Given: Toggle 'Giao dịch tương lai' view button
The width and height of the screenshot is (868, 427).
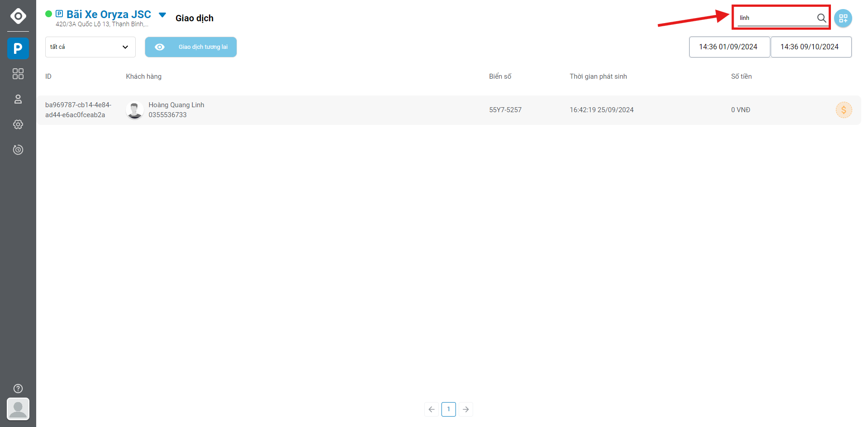Looking at the screenshot, I should point(191,47).
